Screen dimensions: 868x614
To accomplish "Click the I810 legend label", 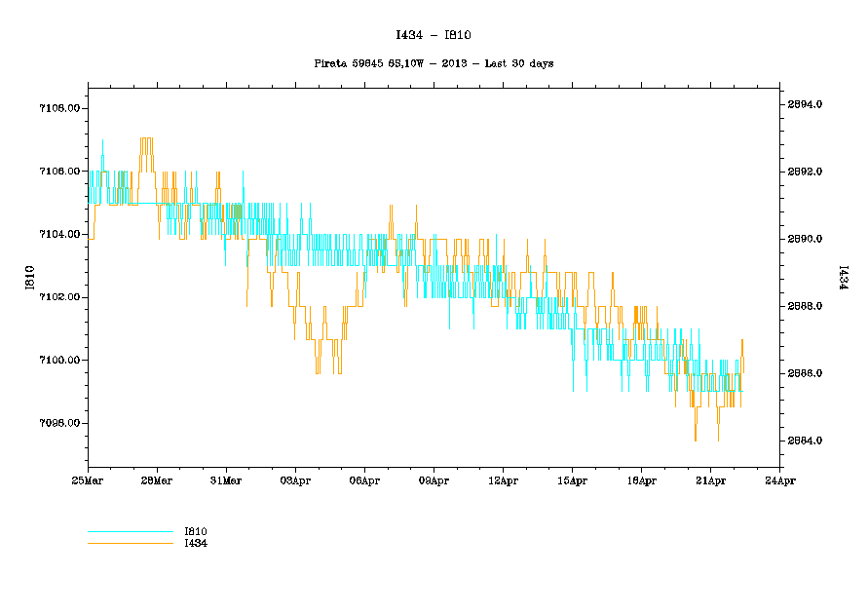I will pos(196,531).
